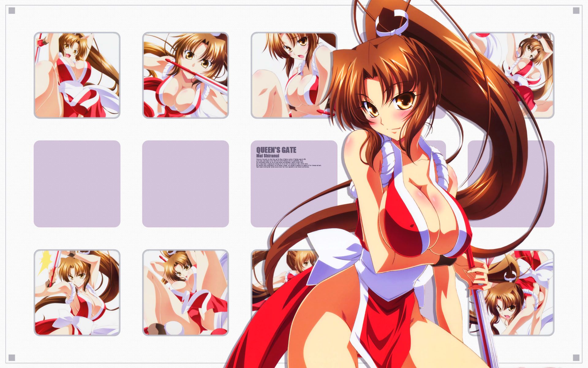Click the "QUEEN'S GATE" heading text
This screenshot has height=368, width=588.
coord(276,150)
